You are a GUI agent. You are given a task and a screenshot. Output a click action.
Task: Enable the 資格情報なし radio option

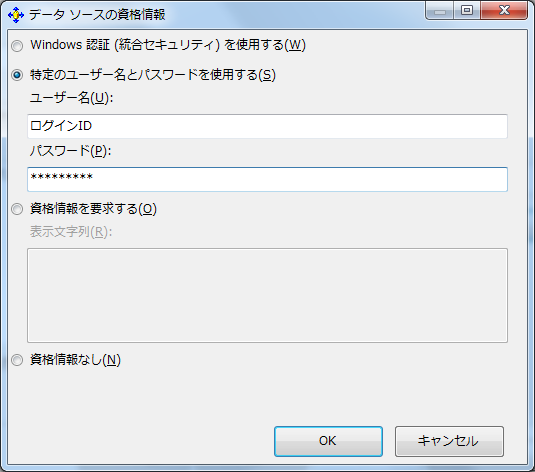click(17, 360)
